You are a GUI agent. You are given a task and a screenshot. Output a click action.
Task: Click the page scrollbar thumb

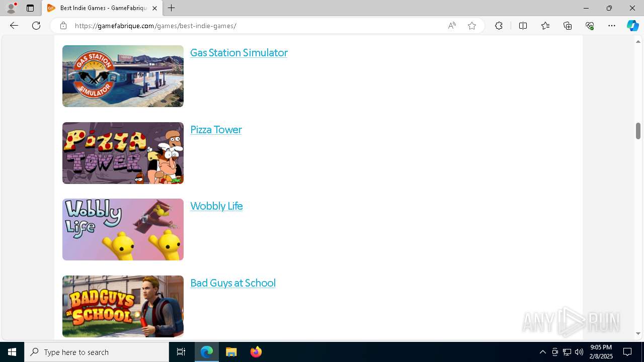pos(638,131)
